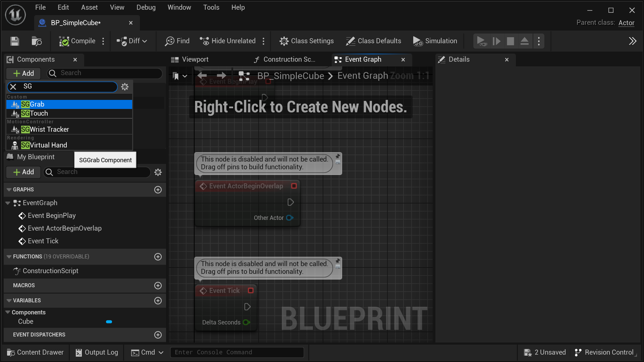Start a Simulation session
Viewport: 644px width, 362px height.
(435, 41)
